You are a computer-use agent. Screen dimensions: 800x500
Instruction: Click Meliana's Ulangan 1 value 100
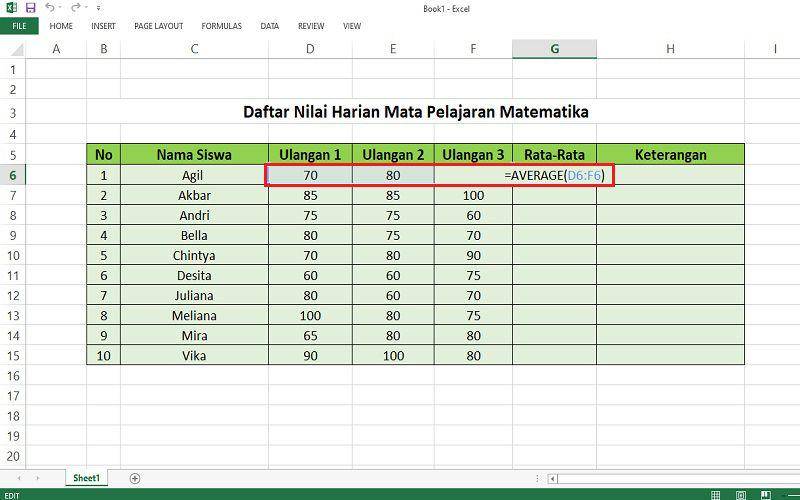coord(310,315)
